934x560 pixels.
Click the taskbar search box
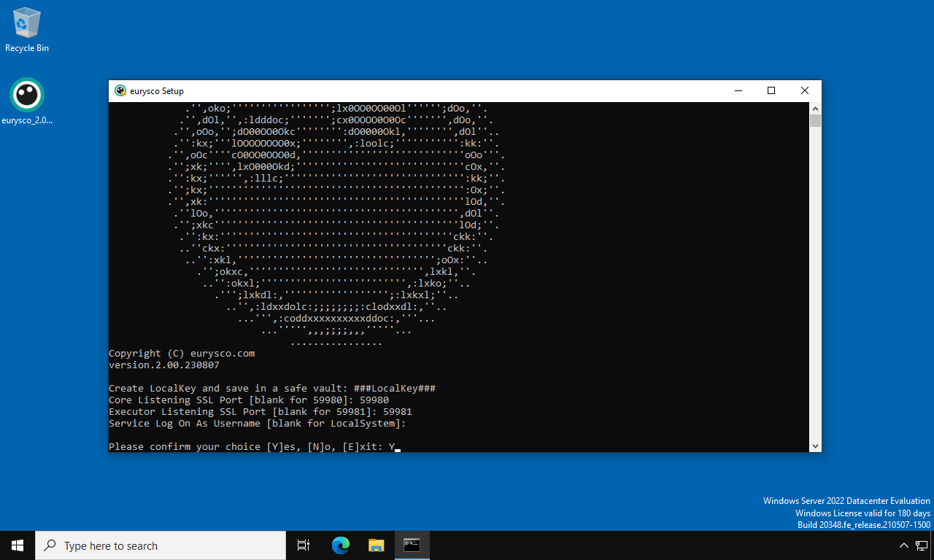tap(161, 545)
